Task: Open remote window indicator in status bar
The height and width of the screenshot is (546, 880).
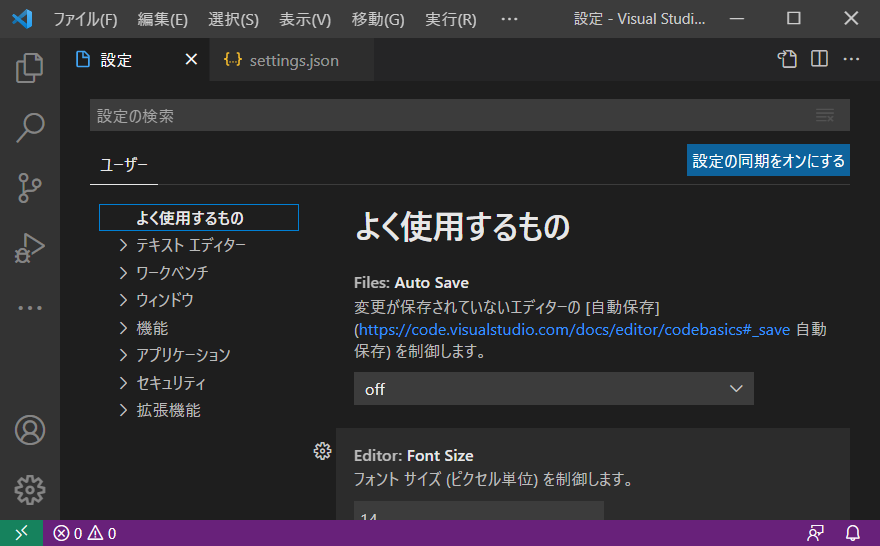Action: coord(21,533)
